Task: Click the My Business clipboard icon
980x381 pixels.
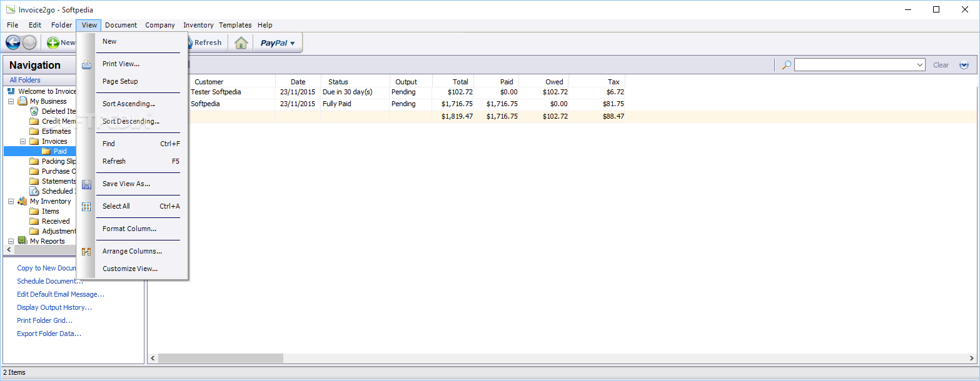Action: [23, 101]
